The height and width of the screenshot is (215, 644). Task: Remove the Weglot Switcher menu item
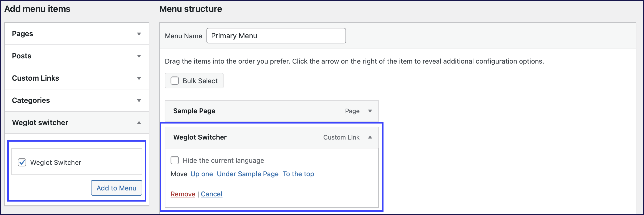[x=183, y=194]
